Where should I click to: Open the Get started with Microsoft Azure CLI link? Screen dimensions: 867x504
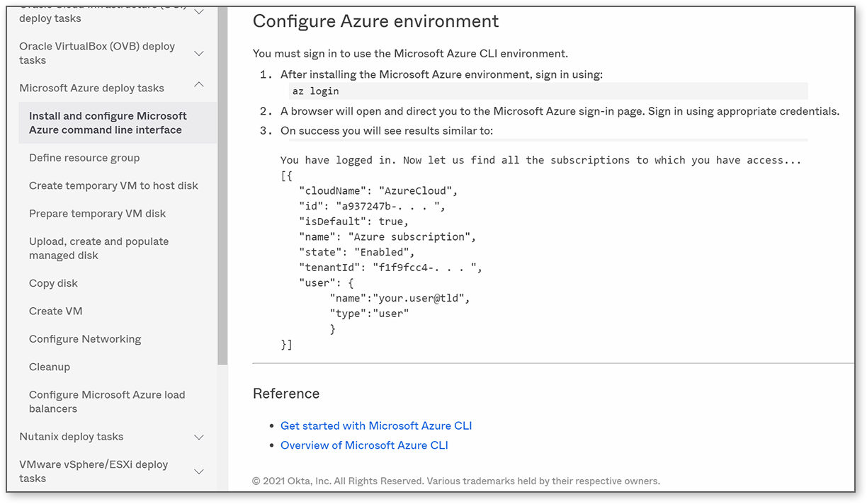coord(376,425)
